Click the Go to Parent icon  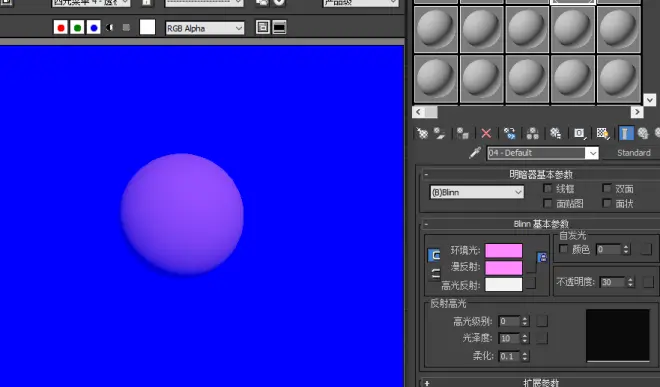[x=643, y=133]
